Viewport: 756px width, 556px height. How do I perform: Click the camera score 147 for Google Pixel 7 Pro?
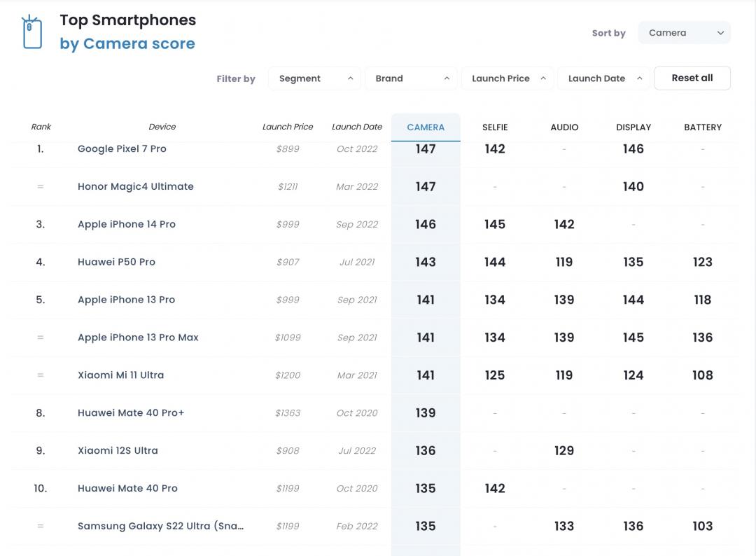(426, 149)
